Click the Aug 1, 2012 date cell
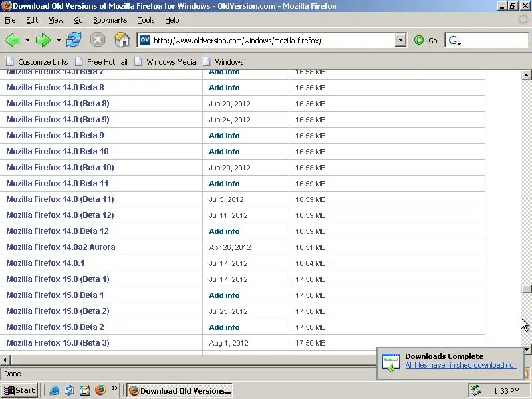The image size is (532, 399). (229, 343)
